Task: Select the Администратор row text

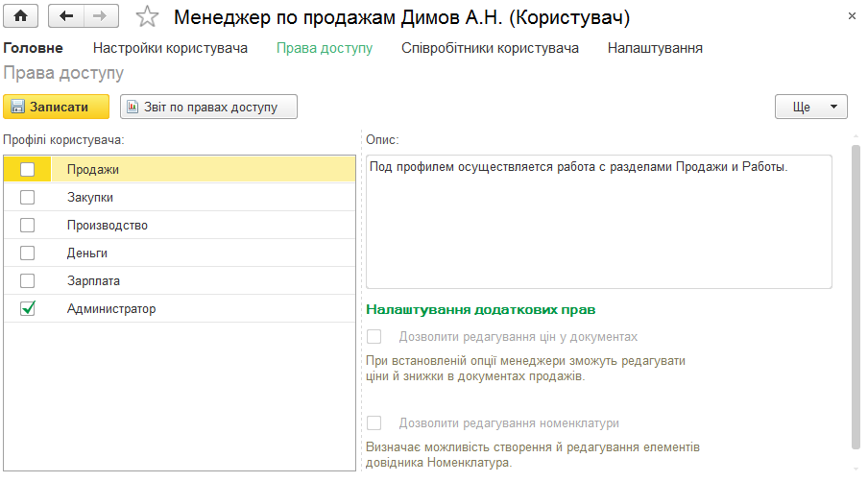Action: coord(111,308)
